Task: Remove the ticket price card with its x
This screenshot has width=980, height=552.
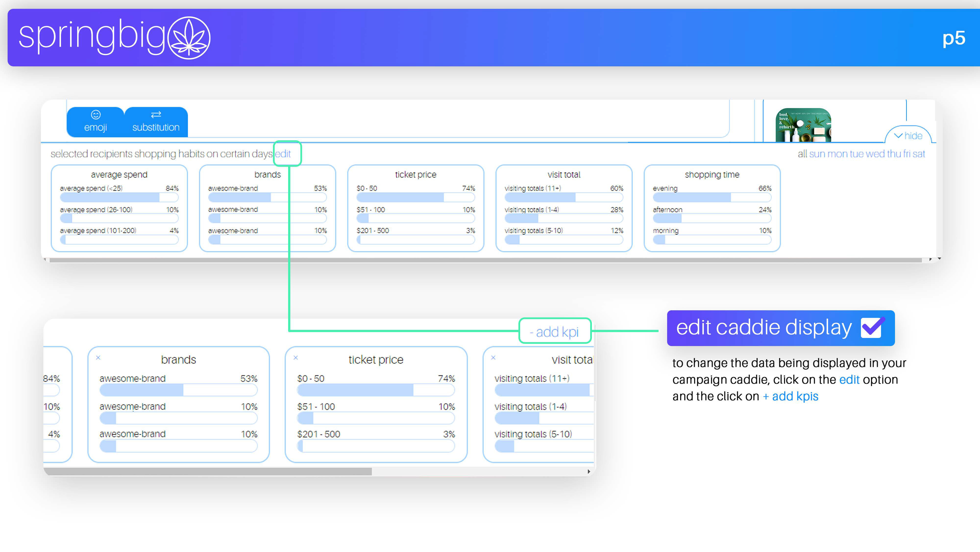Action: click(296, 357)
